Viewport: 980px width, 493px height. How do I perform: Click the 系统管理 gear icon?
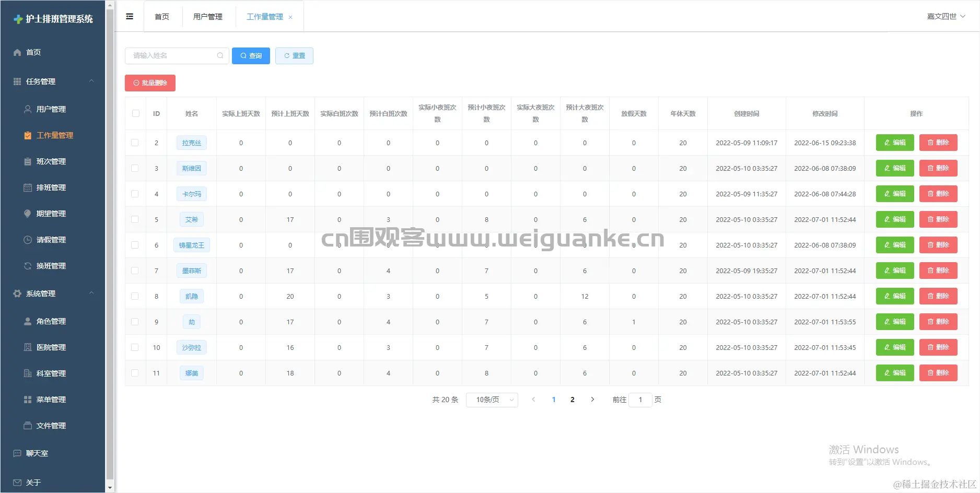(x=17, y=294)
